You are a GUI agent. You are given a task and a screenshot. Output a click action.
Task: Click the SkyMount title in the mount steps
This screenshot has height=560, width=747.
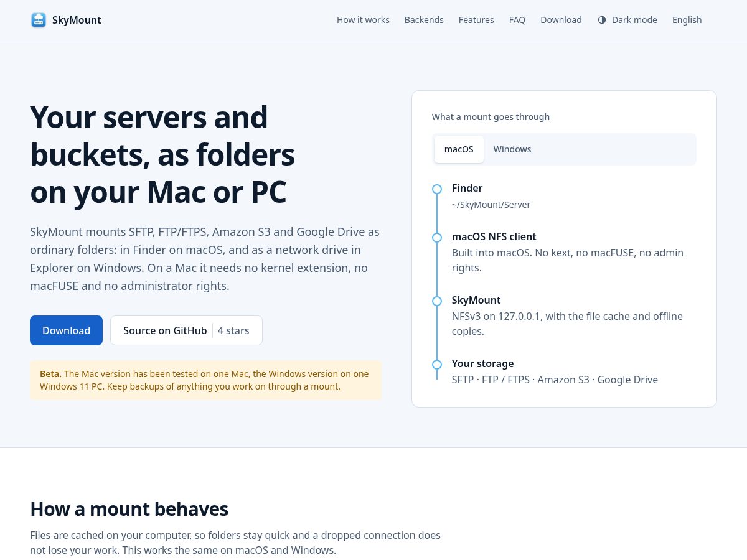point(476,300)
